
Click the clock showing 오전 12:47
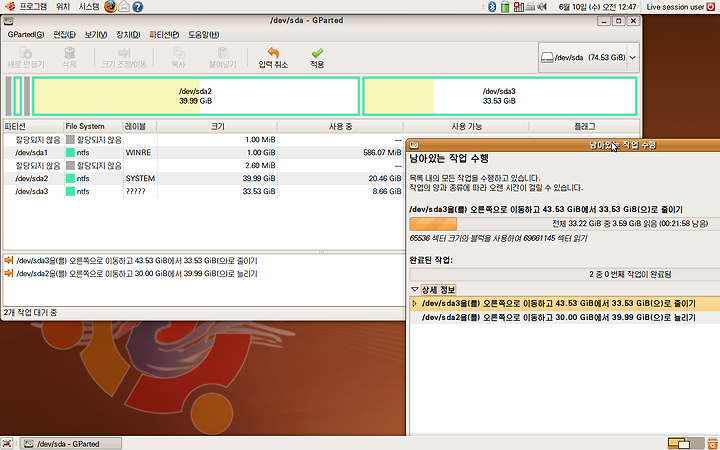[x=597, y=7]
